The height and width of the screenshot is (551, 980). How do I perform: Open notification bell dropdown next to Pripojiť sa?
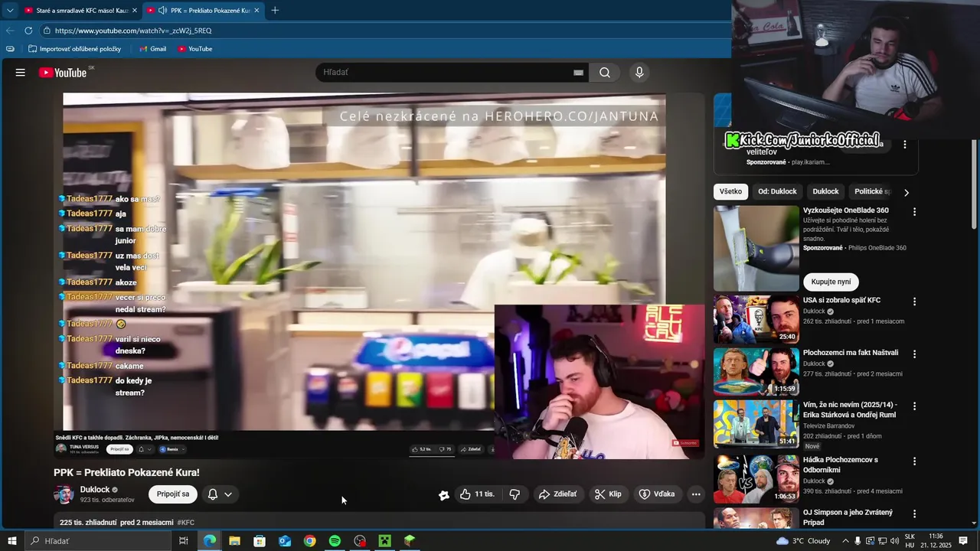(x=220, y=494)
